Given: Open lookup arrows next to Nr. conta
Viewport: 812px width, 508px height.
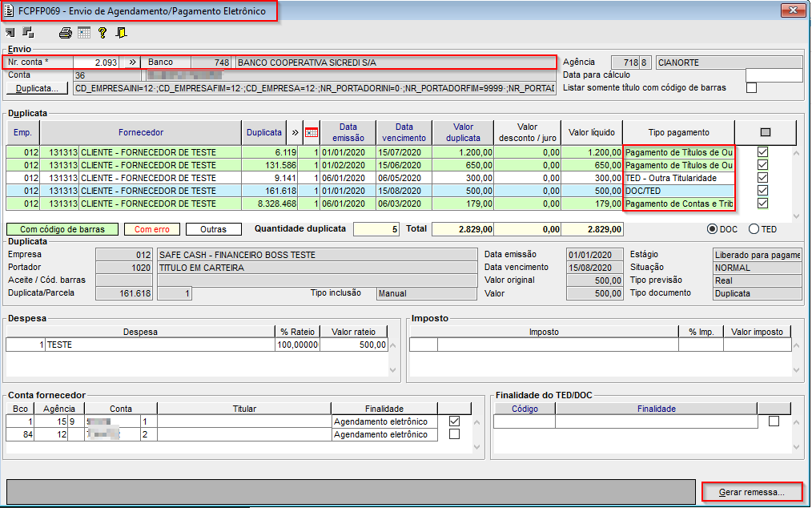Looking at the screenshot, I should tap(132, 62).
